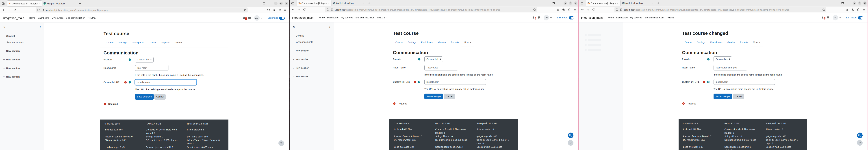Viewport: 868px width, 150px height.
Task: Open Announcements in left window sidebar
Action: [x=15, y=42]
